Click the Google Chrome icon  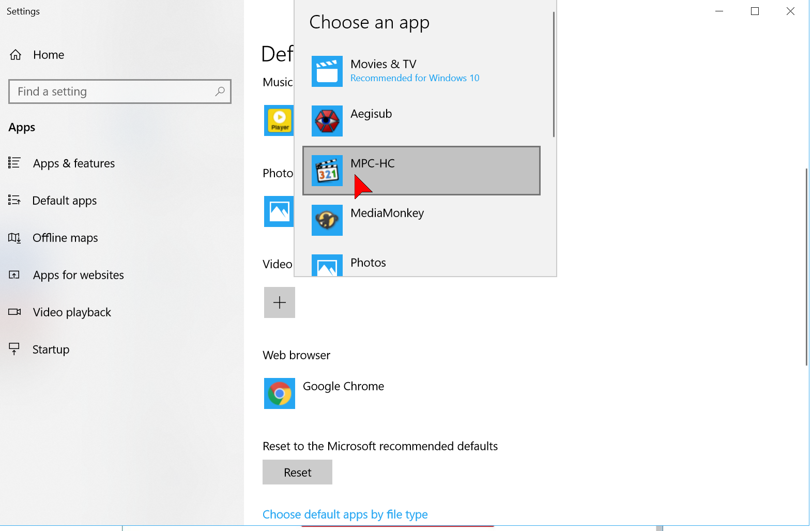coord(279,393)
